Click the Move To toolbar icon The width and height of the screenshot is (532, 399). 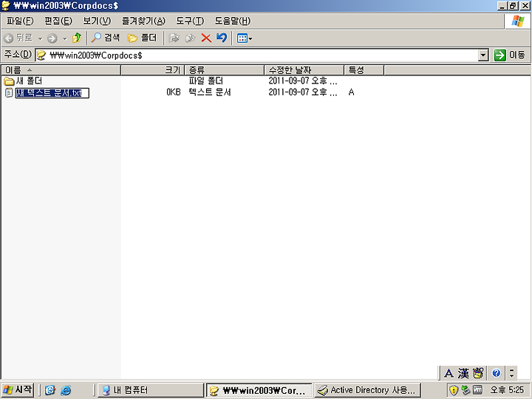click(174, 38)
